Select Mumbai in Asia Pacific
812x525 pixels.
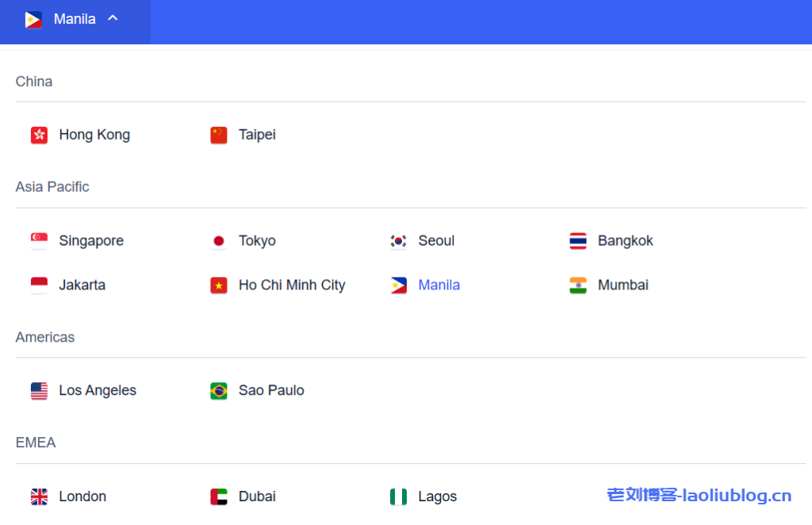tap(622, 285)
